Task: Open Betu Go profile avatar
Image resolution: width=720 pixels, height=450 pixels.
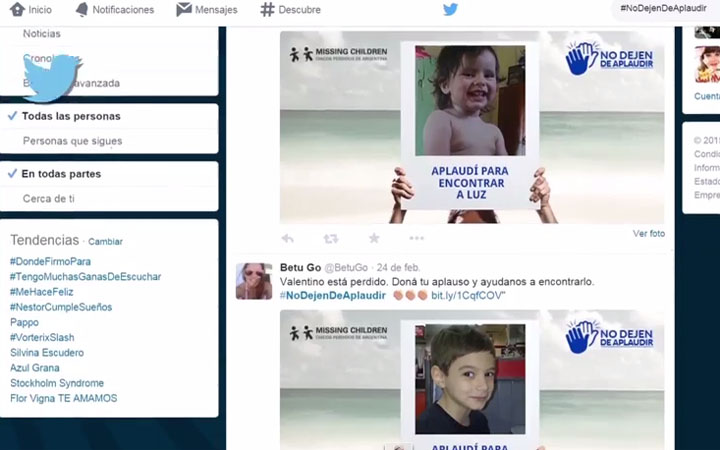Action: coord(254,281)
